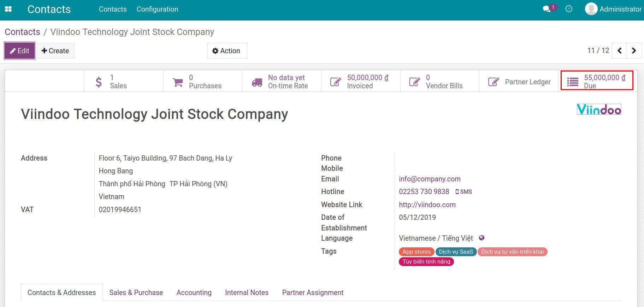Open the 0 Purchases stat button
Screen dimensions: 644x307
coord(203,82)
